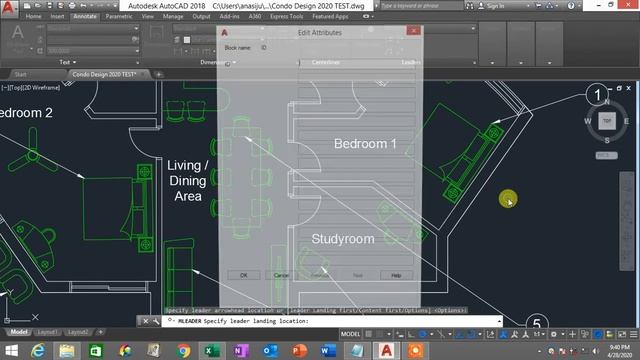This screenshot has width=640, height=360.
Task: Open snap mode settings dropdown arrow
Action: pos(389,334)
